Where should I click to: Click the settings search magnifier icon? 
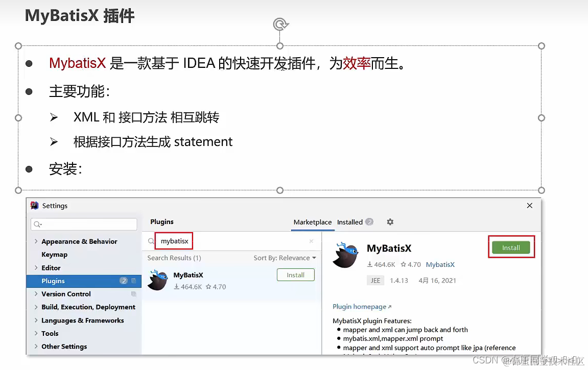(37, 225)
